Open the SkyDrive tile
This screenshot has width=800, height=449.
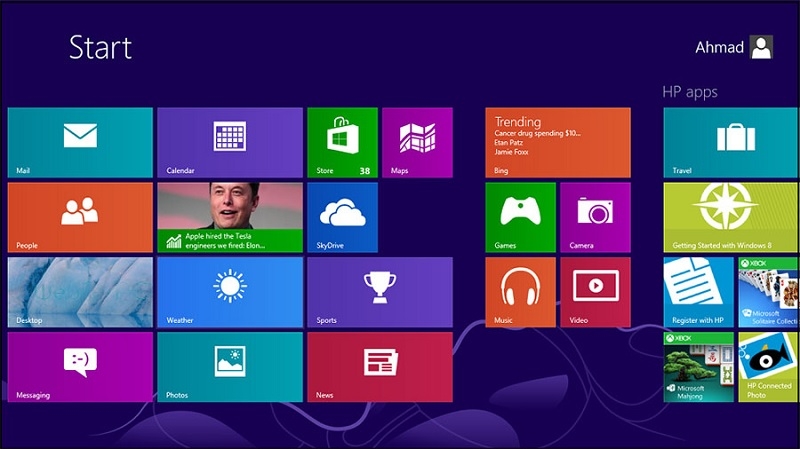(342, 217)
